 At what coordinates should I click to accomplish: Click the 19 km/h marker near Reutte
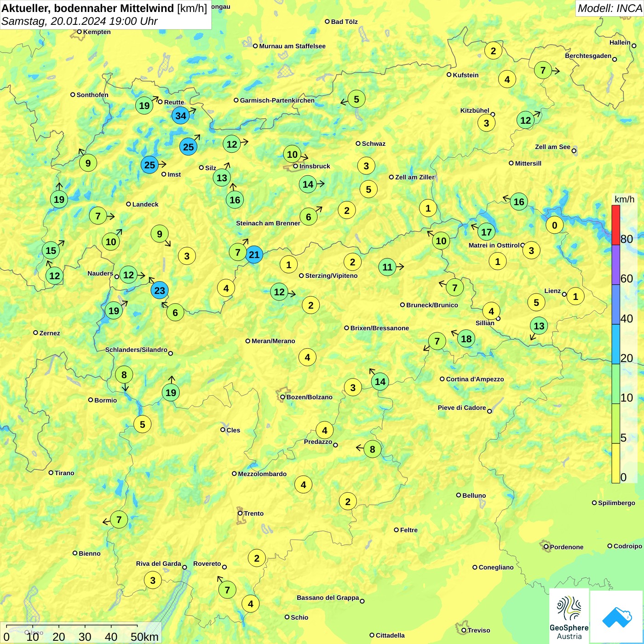(144, 105)
